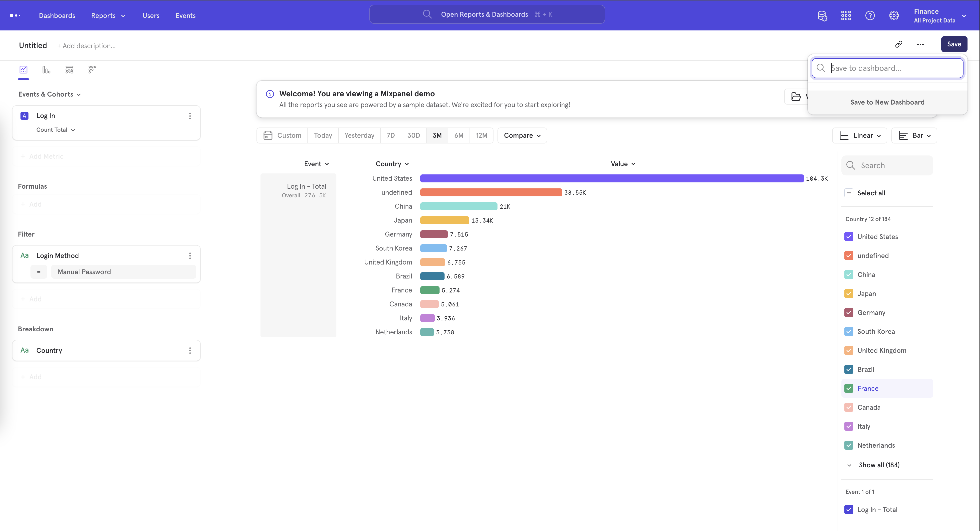Image resolution: width=980 pixels, height=531 pixels.
Task: Click the United States bar in chart
Action: click(x=609, y=178)
